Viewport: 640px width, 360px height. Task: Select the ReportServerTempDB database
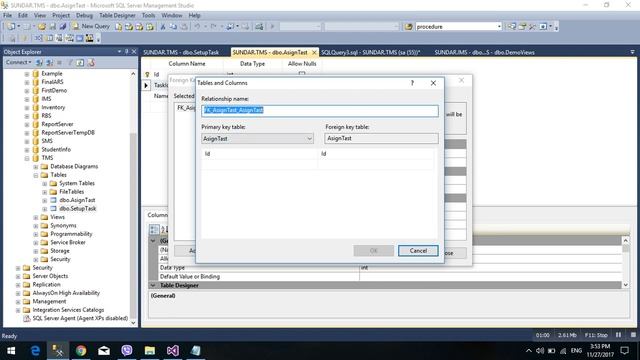point(68,133)
